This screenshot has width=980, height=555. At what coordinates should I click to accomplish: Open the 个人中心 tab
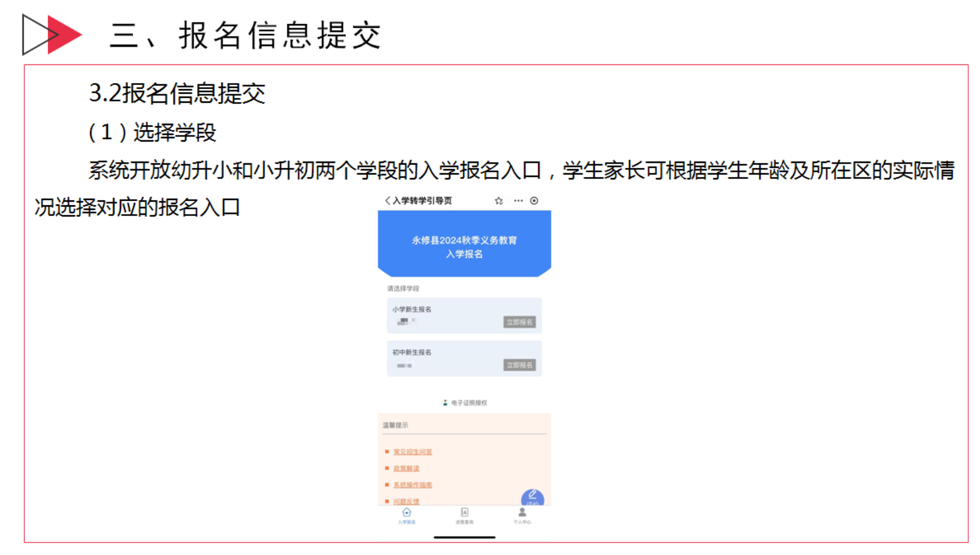pyautogui.click(x=522, y=515)
